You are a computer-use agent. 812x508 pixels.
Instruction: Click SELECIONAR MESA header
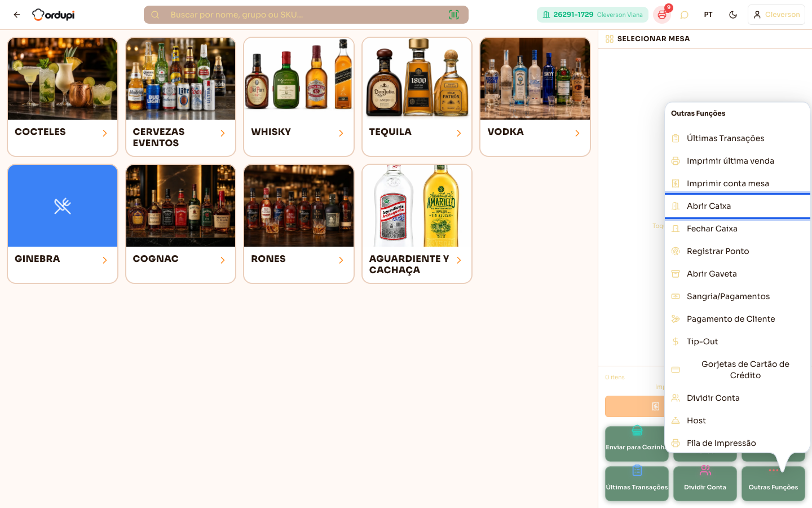pyautogui.click(x=654, y=39)
